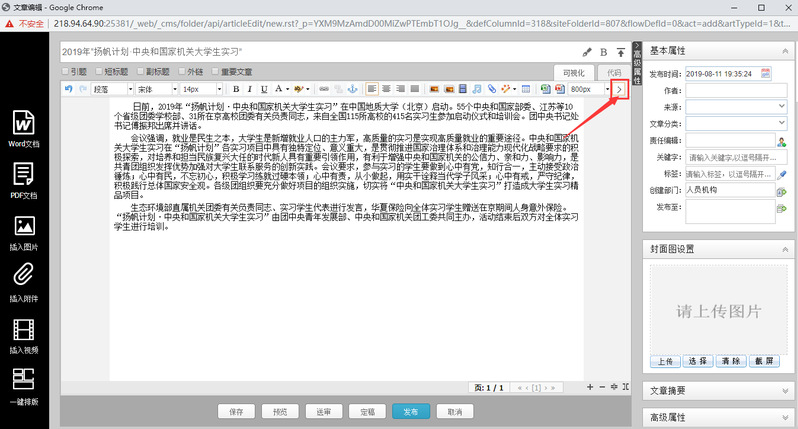798x429 pixels.
Task: Collapse the 基本属性 panel
Action: pyautogui.click(x=785, y=51)
